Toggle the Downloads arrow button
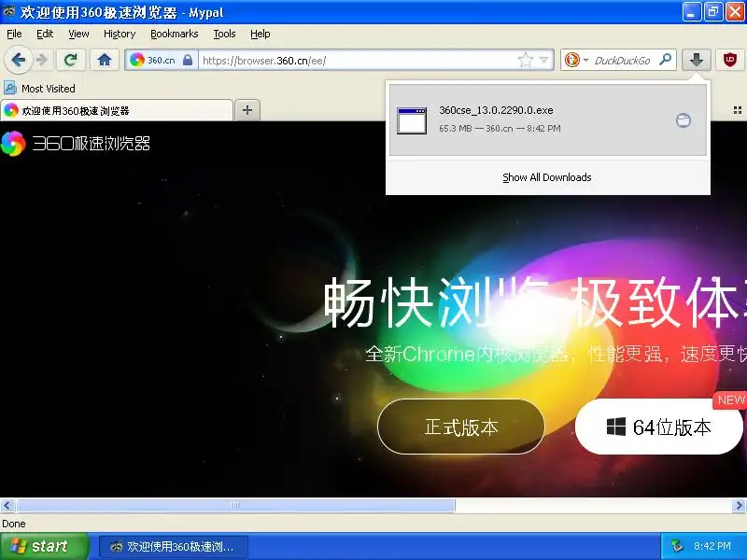 tap(696, 60)
